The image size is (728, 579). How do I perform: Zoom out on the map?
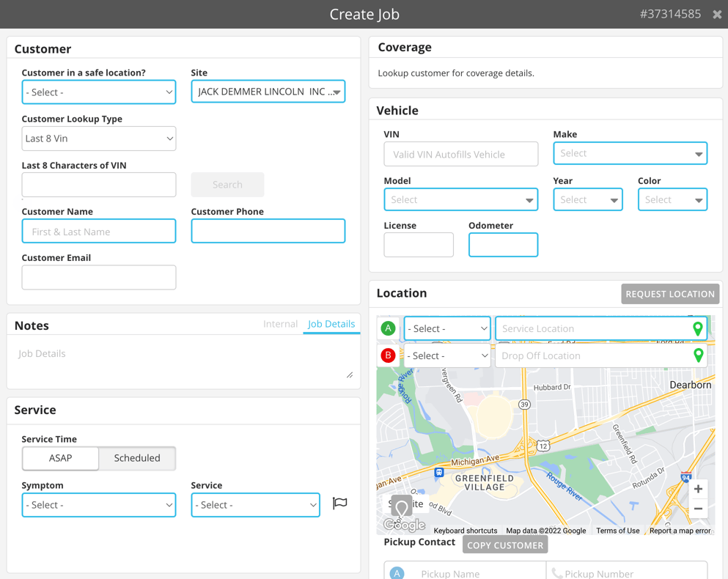[698, 509]
